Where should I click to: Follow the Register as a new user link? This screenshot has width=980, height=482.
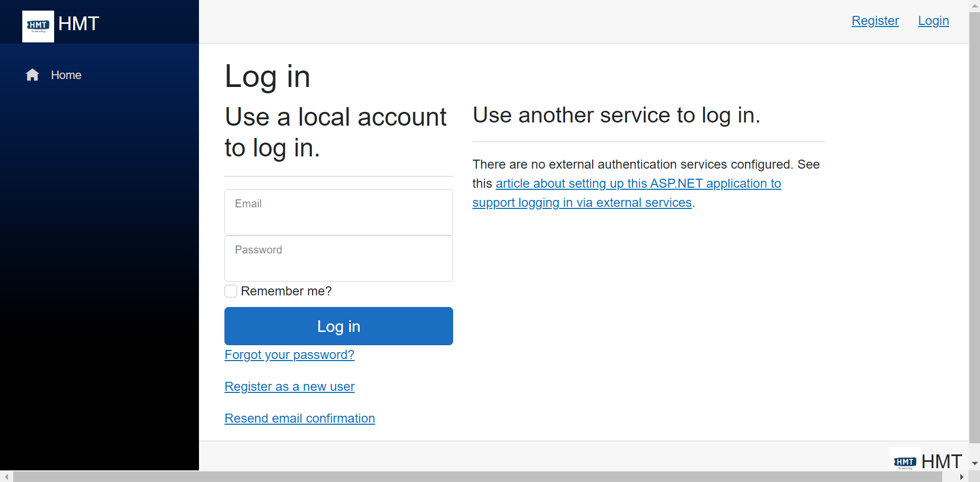tap(289, 387)
